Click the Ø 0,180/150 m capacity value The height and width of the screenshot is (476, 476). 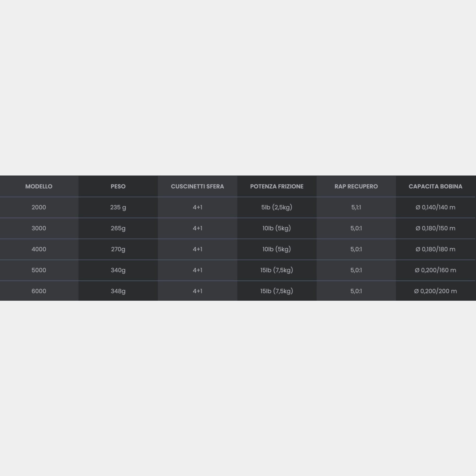pos(435,228)
